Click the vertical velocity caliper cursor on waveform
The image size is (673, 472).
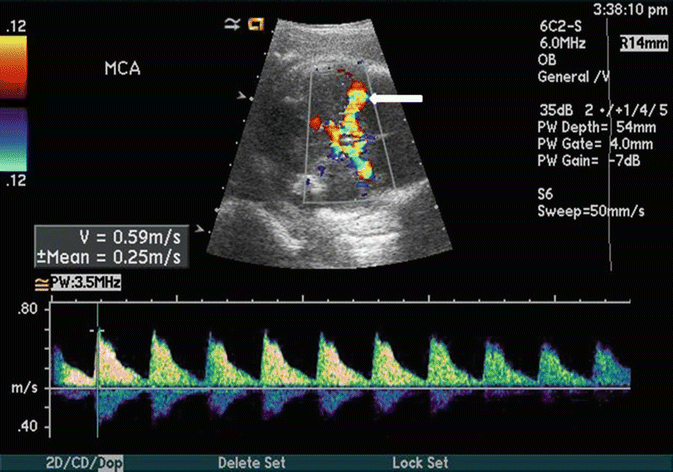pos(98,370)
